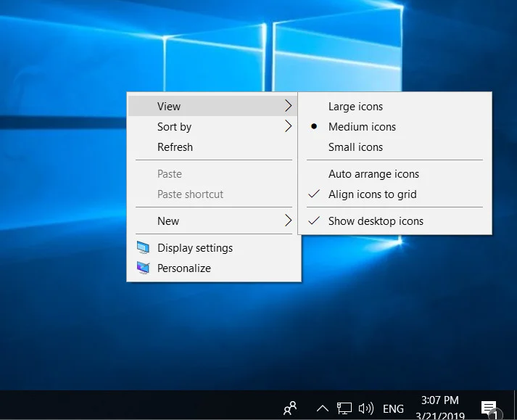517x420 pixels.
Task: Expand the Sort by submenu arrow
Action: [x=289, y=126]
